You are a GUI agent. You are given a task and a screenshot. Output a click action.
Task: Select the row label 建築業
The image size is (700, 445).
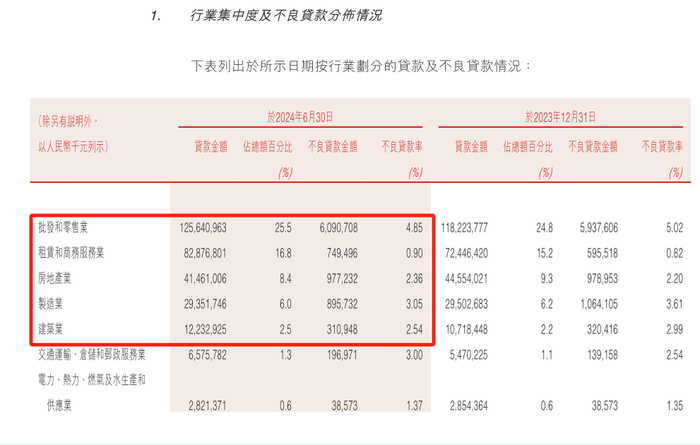[50, 329]
